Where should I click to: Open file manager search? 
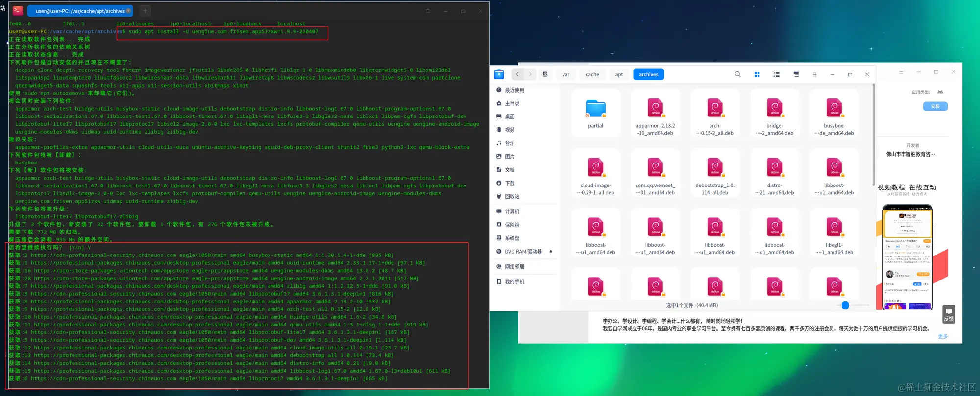tap(737, 74)
